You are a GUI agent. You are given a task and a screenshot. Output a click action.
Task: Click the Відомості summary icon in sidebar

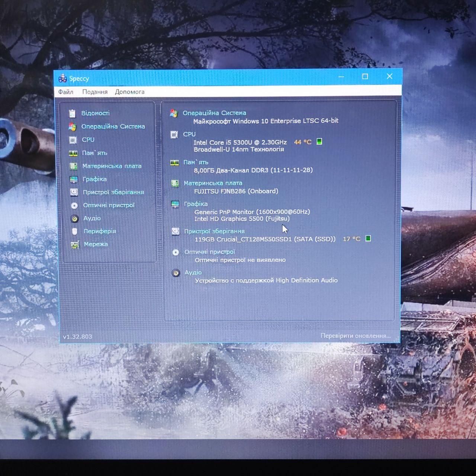tap(72, 113)
